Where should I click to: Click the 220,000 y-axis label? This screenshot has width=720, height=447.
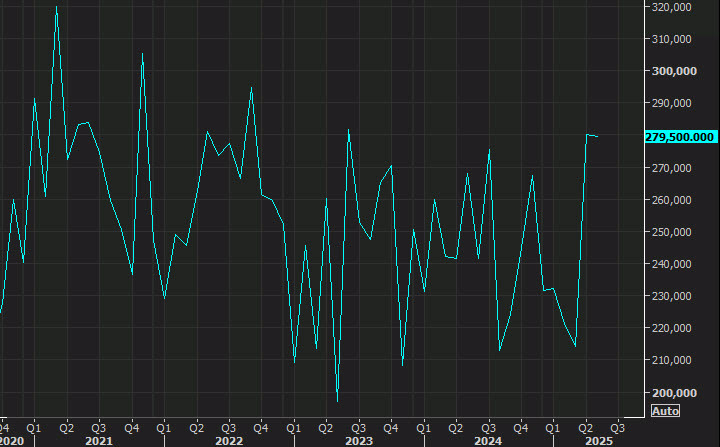tap(671, 328)
